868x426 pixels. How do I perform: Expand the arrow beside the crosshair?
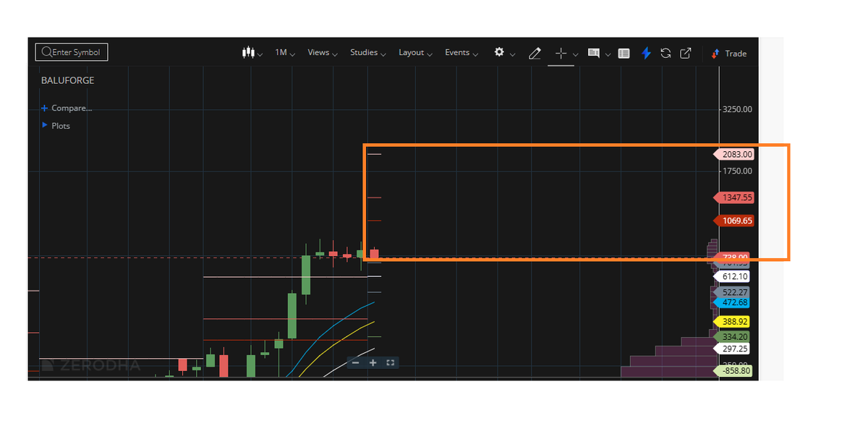click(576, 54)
